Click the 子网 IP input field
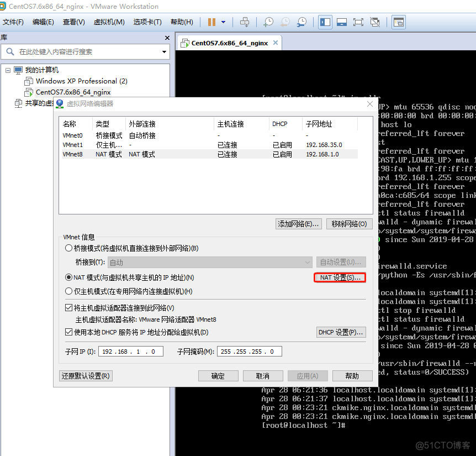This screenshot has width=476, height=456. (x=131, y=352)
